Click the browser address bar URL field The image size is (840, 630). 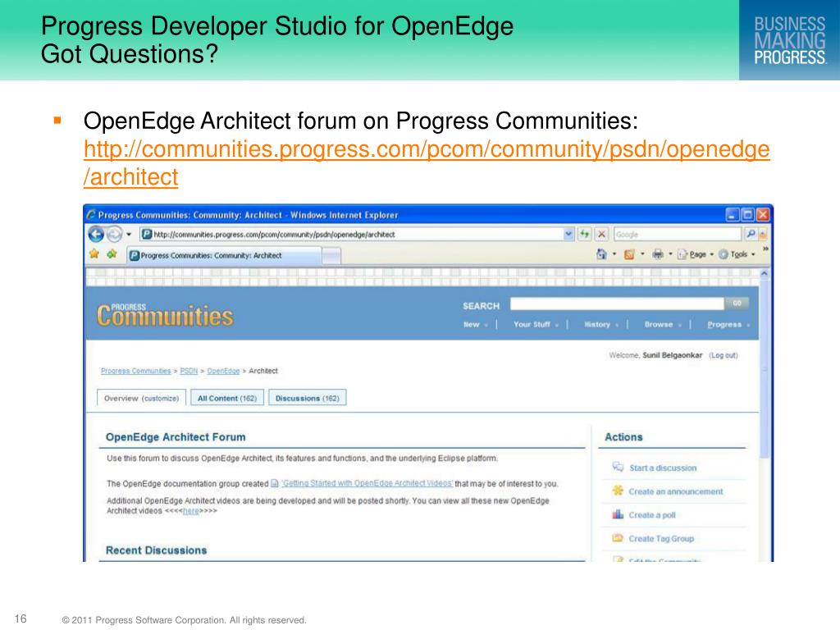(351, 234)
